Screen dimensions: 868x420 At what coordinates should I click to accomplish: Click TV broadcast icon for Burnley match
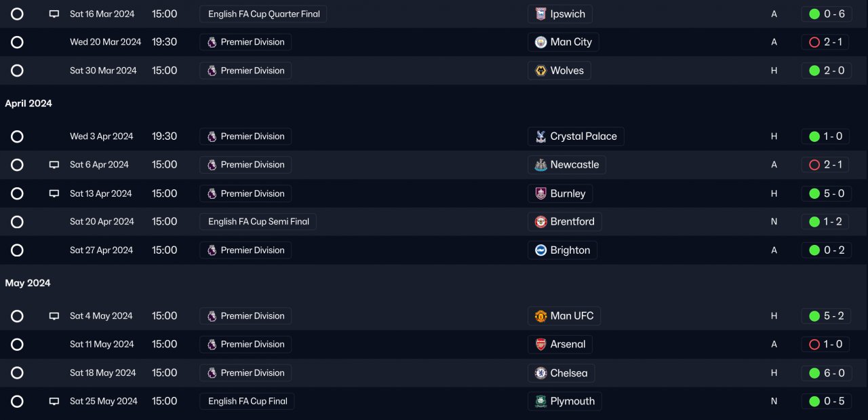pos(54,193)
